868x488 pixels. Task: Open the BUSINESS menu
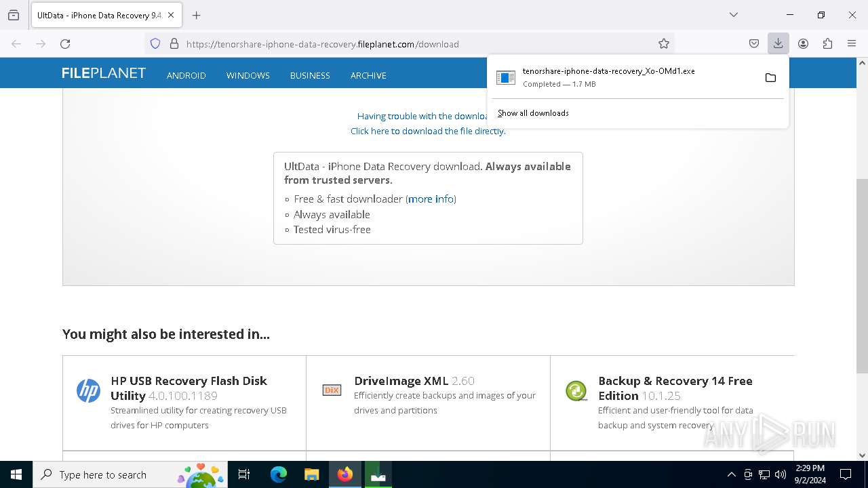coord(310,75)
